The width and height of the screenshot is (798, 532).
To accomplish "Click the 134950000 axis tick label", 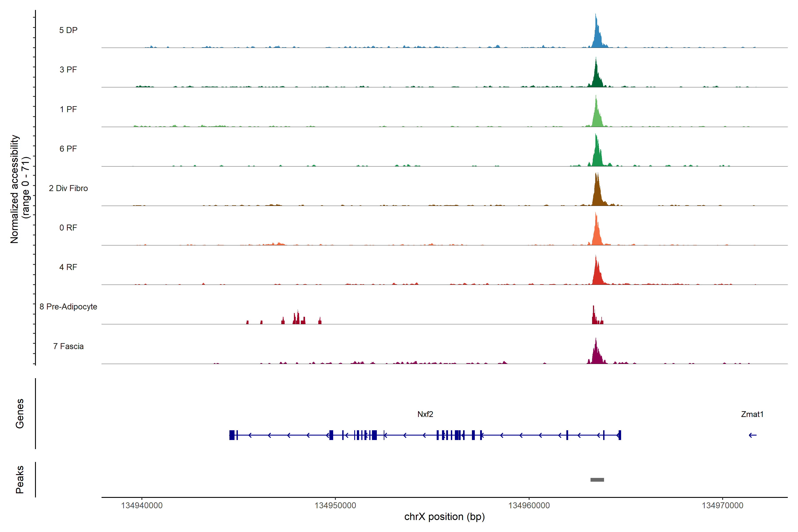I will (335, 506).
